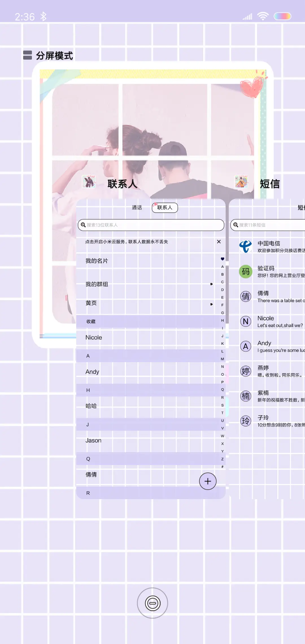This screenshot has height=644, width=305.
Task: Tap the message search field 搜索11条短信
Action: [x=267, y=225]
